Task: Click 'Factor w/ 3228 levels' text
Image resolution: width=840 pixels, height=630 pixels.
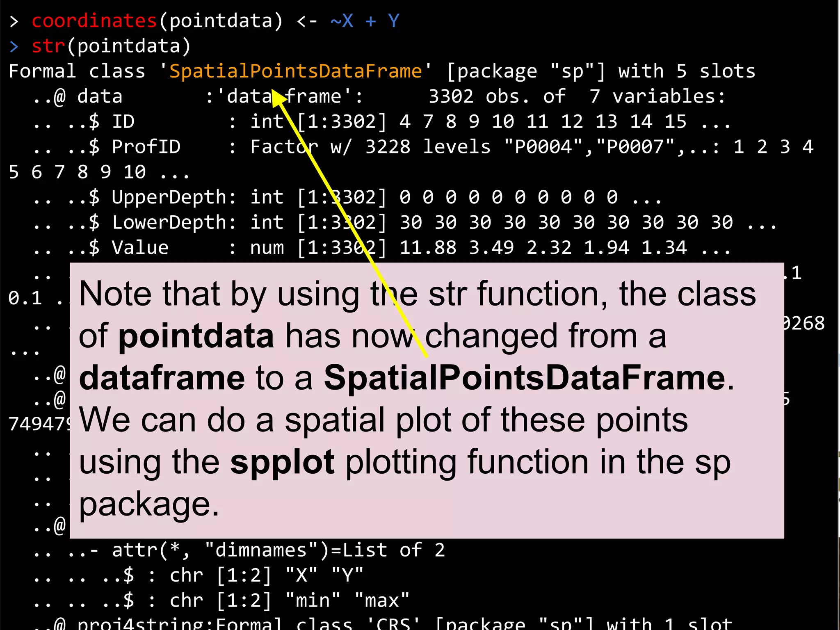Action: click(370, 147)
